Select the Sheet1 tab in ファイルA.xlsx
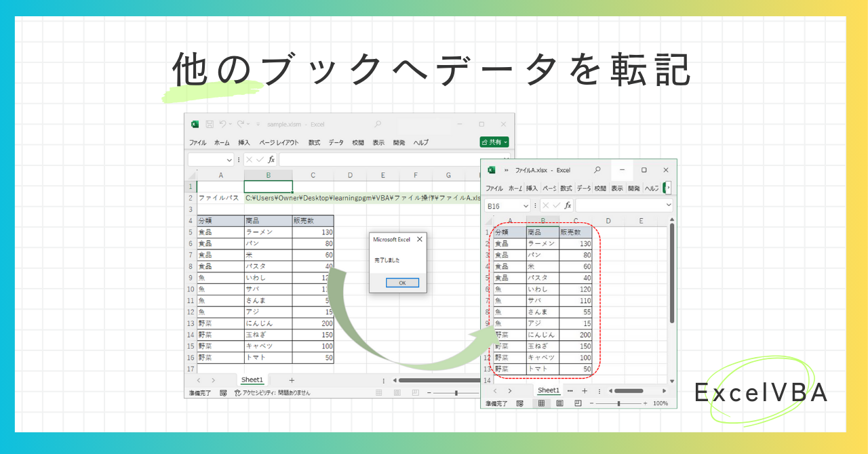The height and width of the screenshot is (454, 868). pyautogui.click(x=549, y=390)
